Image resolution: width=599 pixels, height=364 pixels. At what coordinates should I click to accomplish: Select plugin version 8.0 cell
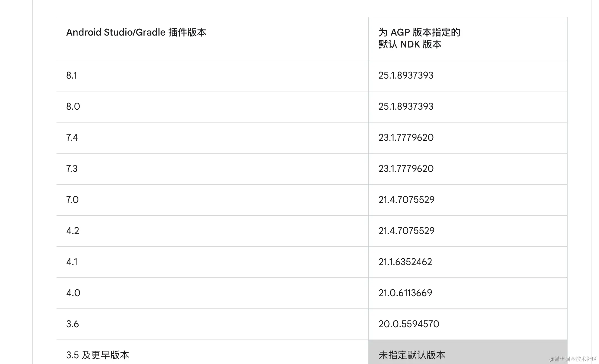point(73,106)
